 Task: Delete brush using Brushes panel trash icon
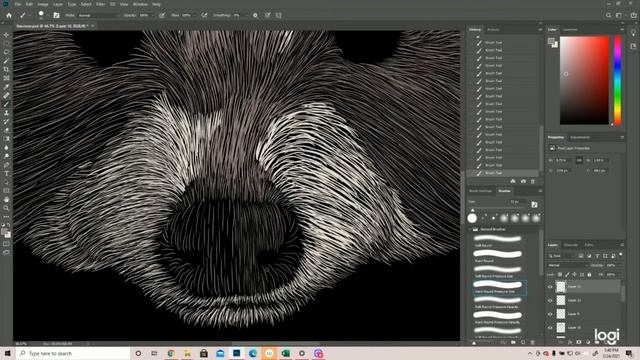tap(533, 342)
